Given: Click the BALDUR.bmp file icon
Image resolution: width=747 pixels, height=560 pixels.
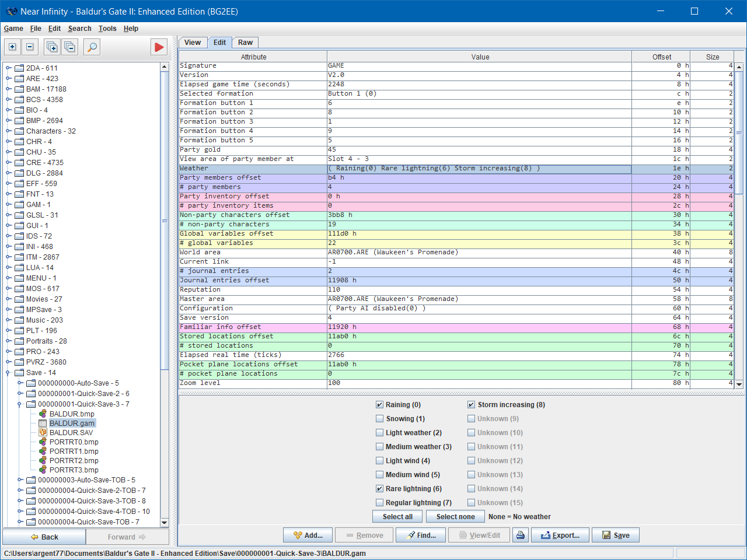Looking at the screenshot, I should tap(43, 414).
